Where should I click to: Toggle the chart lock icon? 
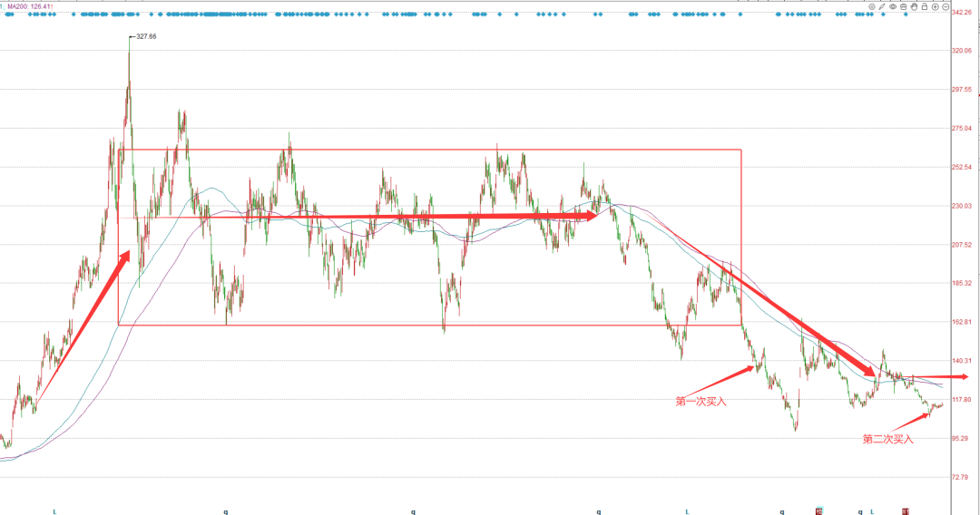coord(925,7)
